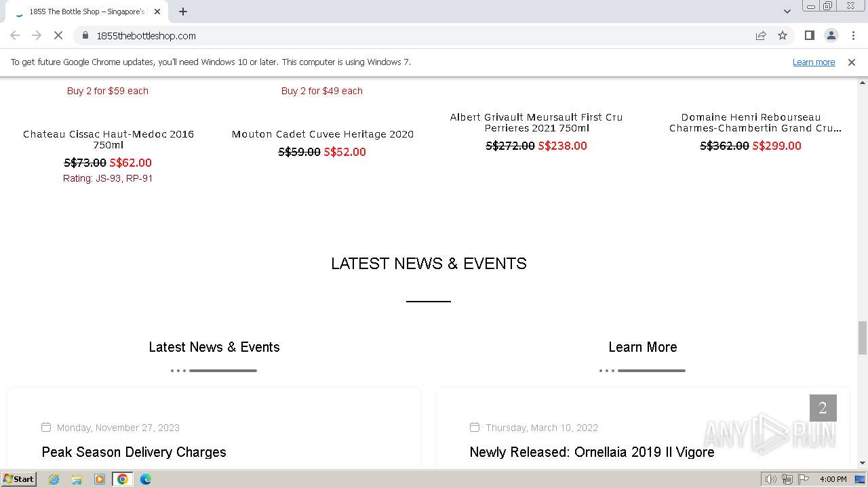Click the scrollbar down arrow
The height and width of the screenshot is (488, 868).
tap(863, 463)
